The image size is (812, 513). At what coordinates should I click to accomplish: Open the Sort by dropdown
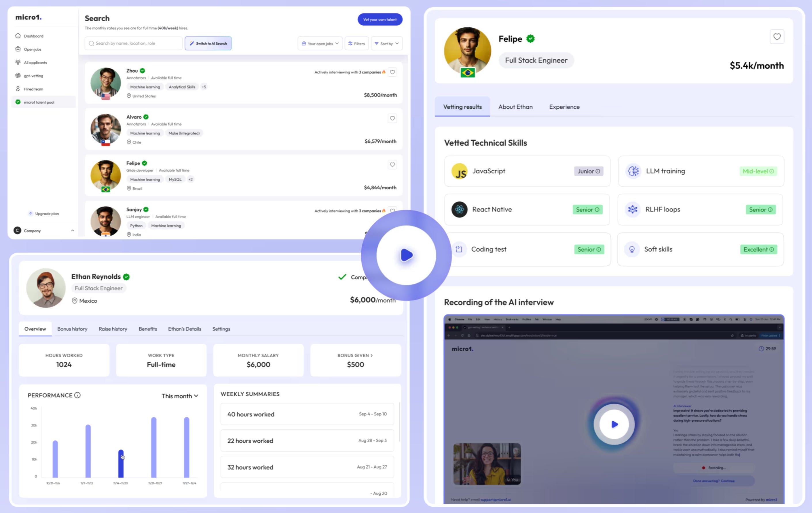386,44
